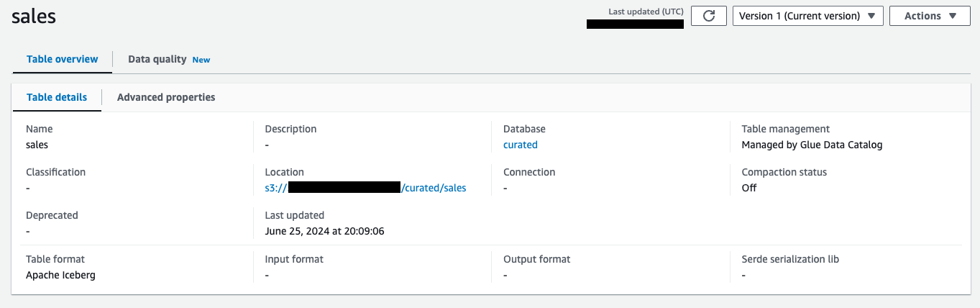Click the June 25, 2024 last updated timestamp

pyautogui.click(x=323, y=231)
